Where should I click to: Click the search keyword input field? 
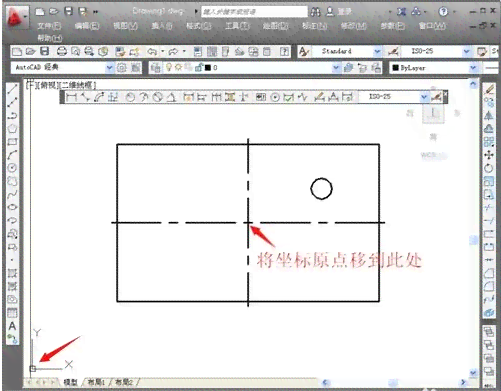(x=254, y=12)
